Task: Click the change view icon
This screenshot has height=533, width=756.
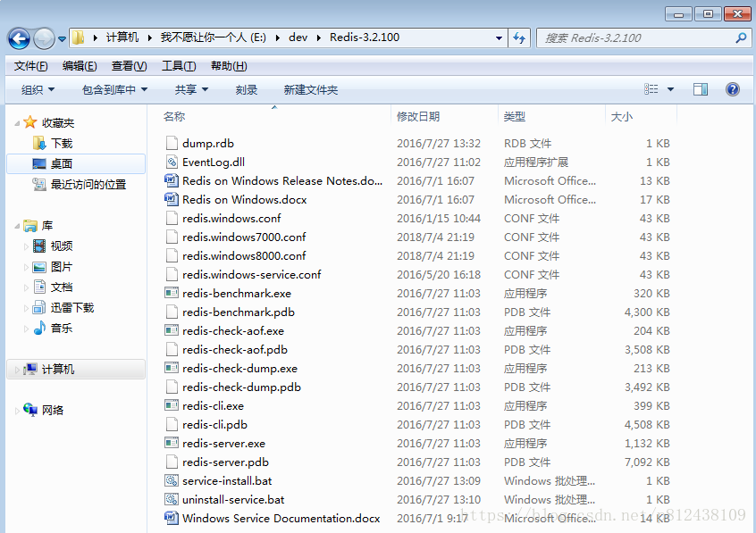Action: coord(651,89)
